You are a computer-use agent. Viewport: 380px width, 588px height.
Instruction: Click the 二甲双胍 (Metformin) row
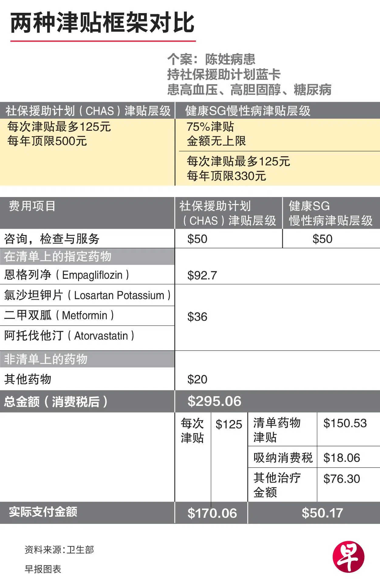click(59, 315)
